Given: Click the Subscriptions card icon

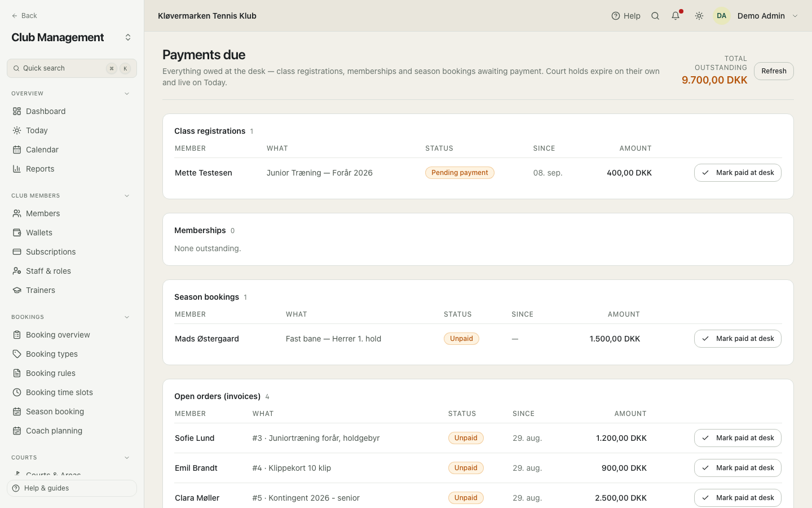Looking at the screenshot, I should (17, 252).
